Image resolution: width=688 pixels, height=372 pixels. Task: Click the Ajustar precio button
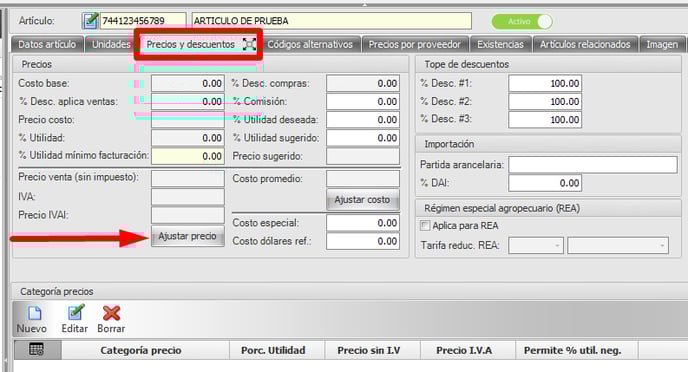coord(187,236)
